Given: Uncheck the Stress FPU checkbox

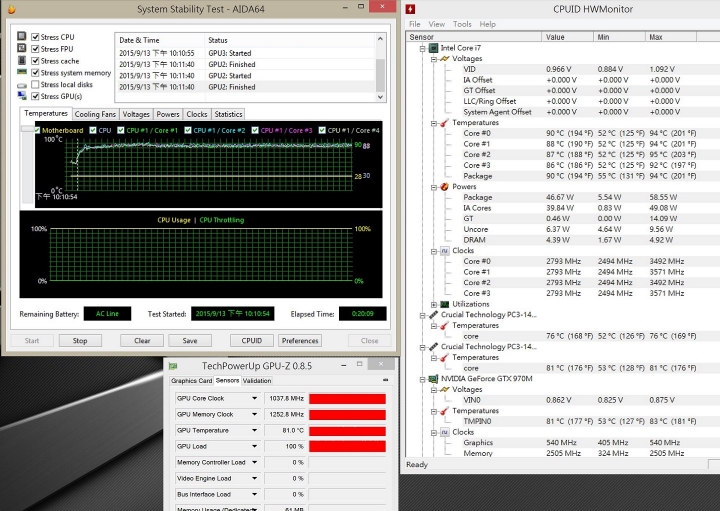Looking at the screenshot, I should click(35, 49).
